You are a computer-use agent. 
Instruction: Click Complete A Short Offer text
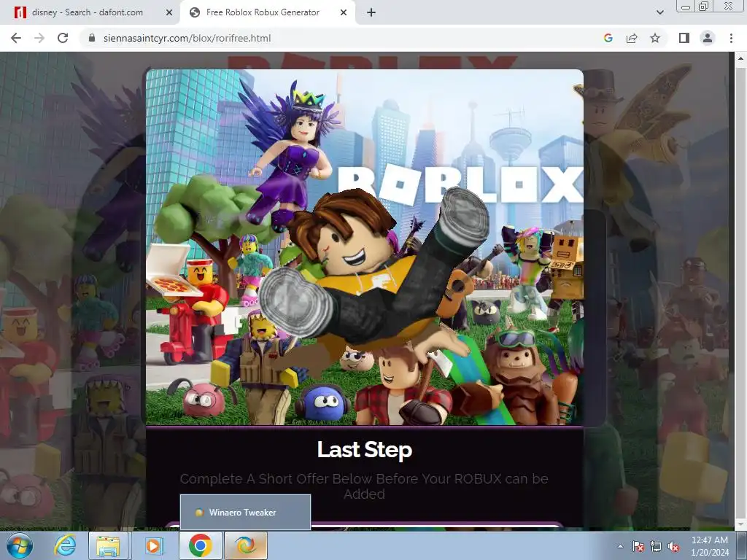(365, 486)
